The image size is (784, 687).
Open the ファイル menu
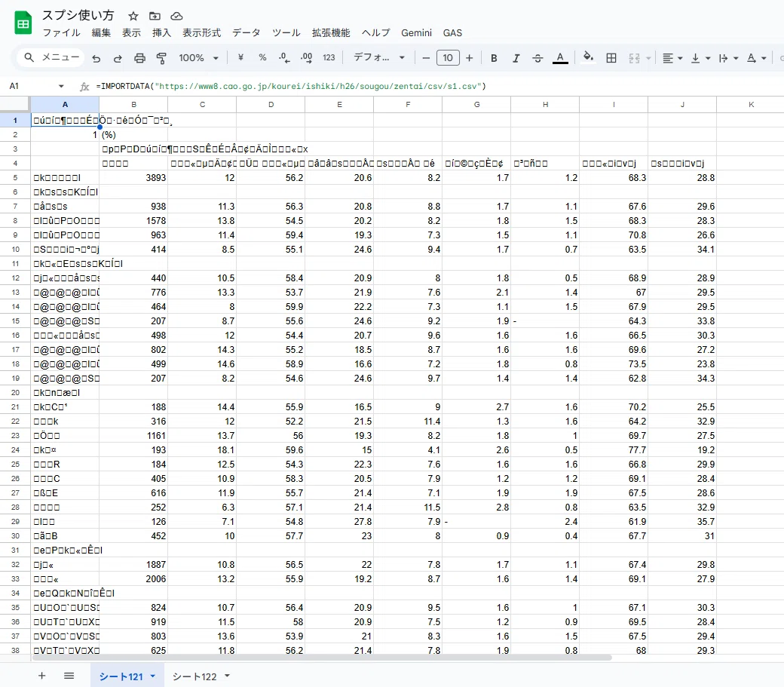click(x=61, y=33)
